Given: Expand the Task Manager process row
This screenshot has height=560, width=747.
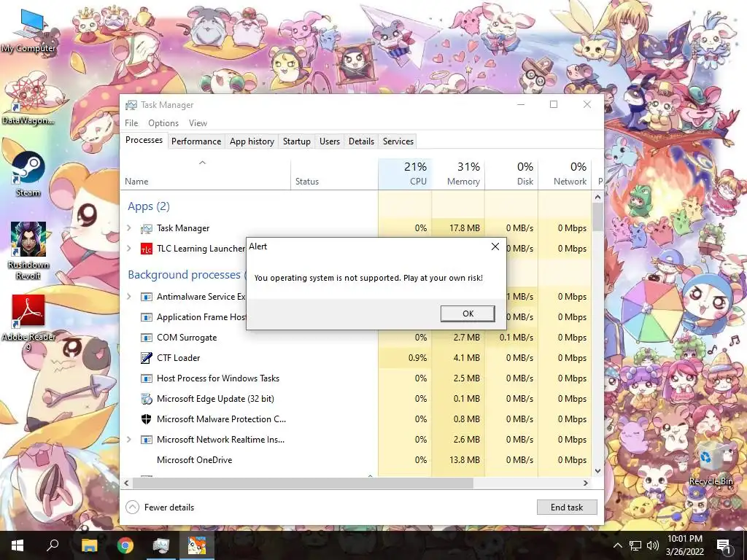Looking at the screenshot, I should 128,228.
